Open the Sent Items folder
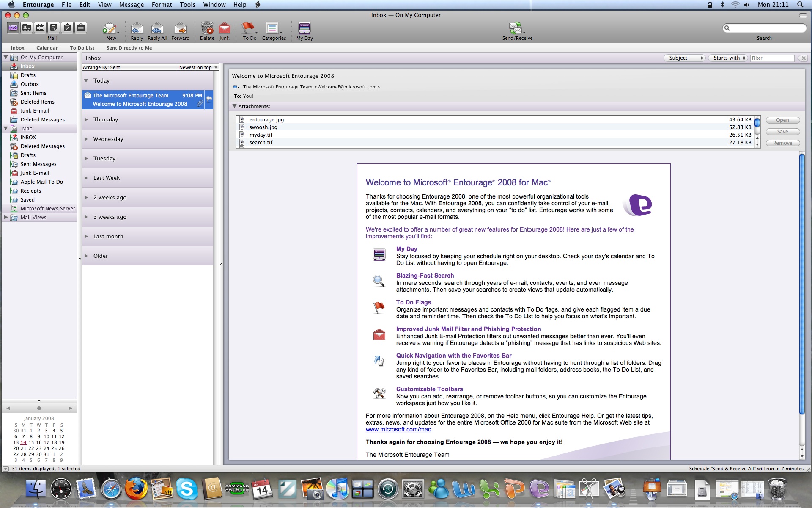Viewport: 812px width, 508px height. 39,93
